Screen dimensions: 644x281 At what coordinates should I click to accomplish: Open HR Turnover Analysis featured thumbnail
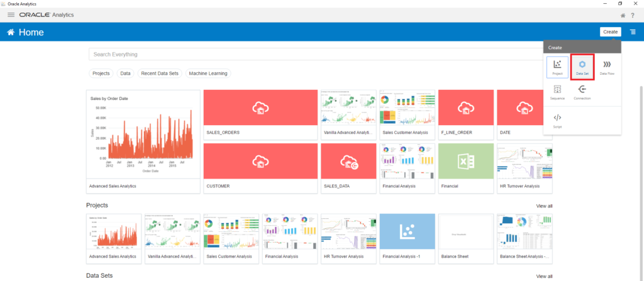pyautogui.click(x=525, y=161)
